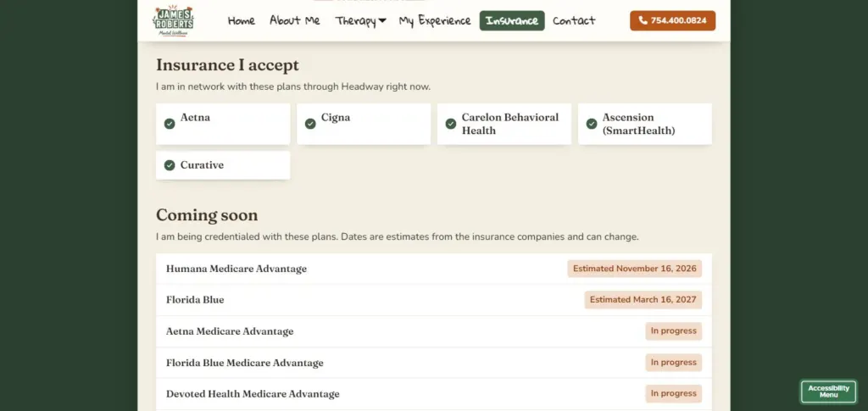Click the Coming soon heading
This screenshot has height=411, width=868.
[207, 215]
